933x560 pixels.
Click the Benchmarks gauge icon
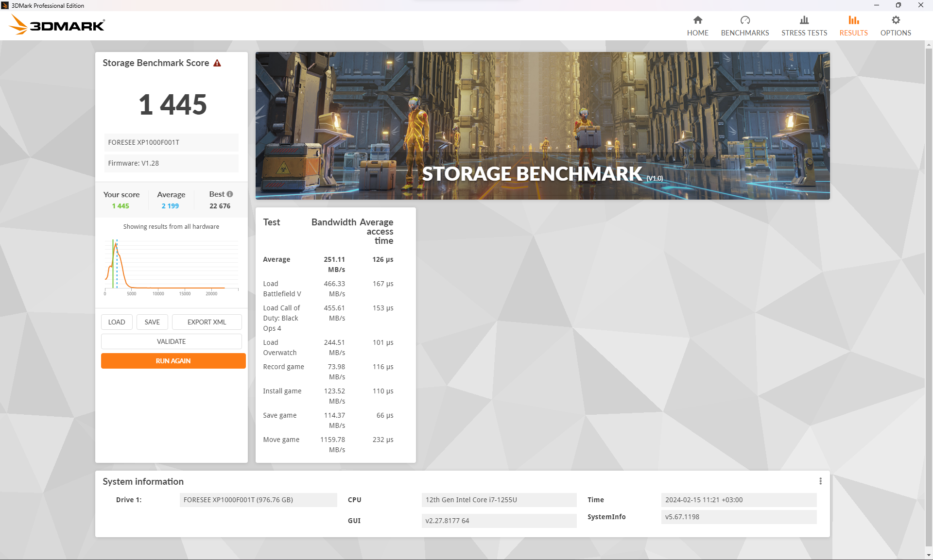[x=745, y=20]
